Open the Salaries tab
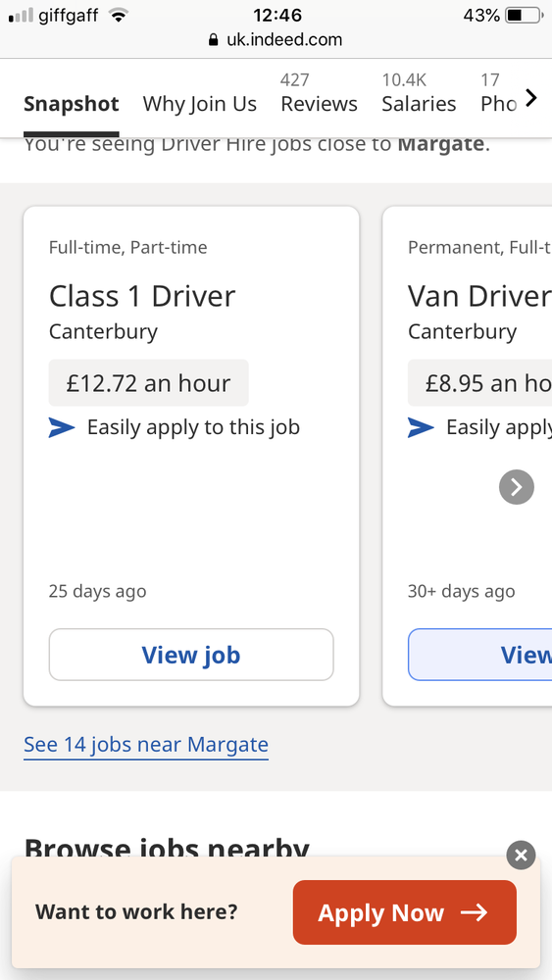The width and height of the screenshot is (552, 980). [419, 94]
